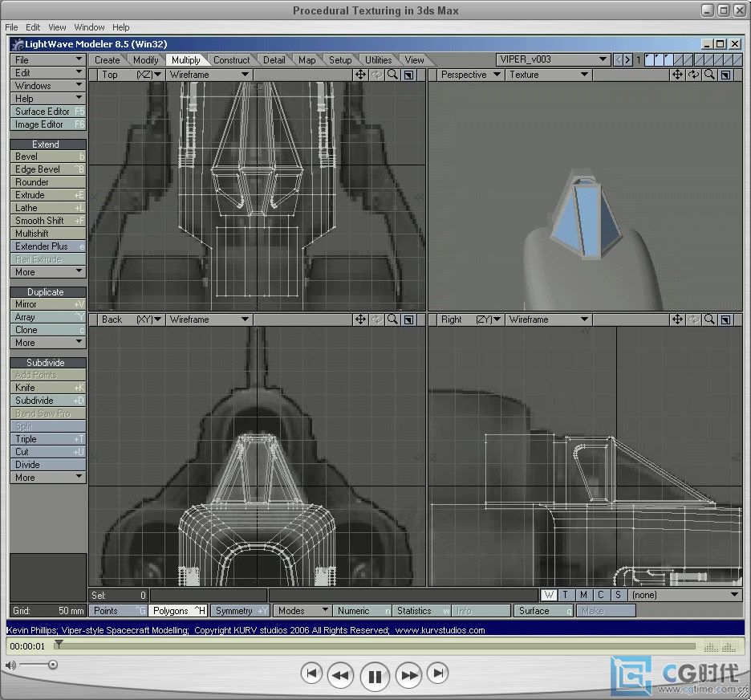751x700 pixels.
Task: Open LightWave File dropdown button
Action: (x=48, y=60)
